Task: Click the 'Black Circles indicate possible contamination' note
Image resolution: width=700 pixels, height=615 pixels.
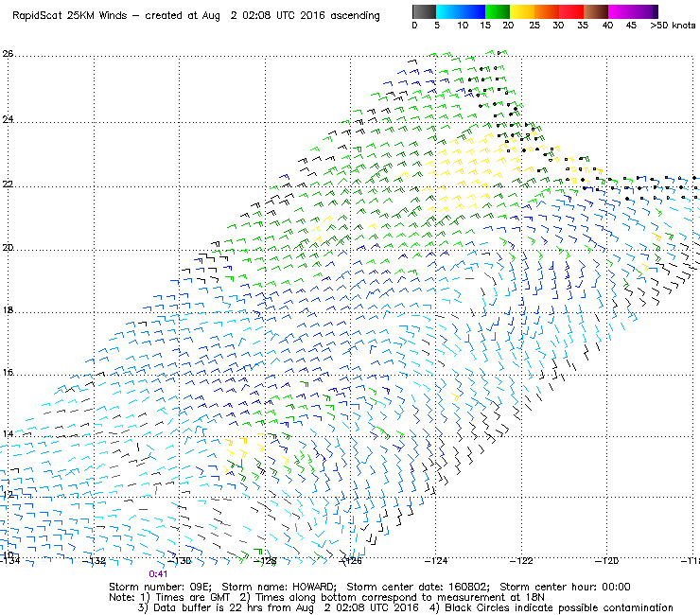Action: (559, 607)
